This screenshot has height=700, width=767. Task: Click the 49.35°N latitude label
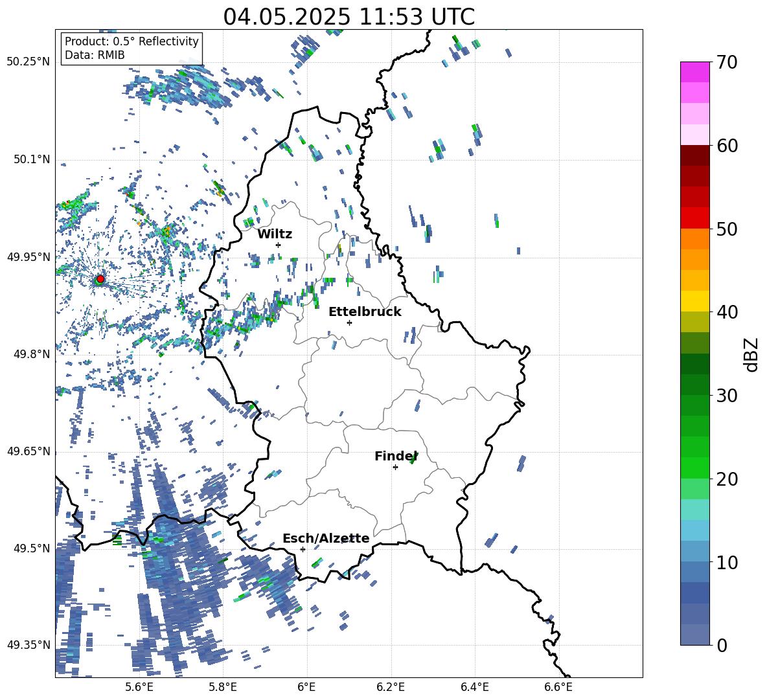(29, 645)
